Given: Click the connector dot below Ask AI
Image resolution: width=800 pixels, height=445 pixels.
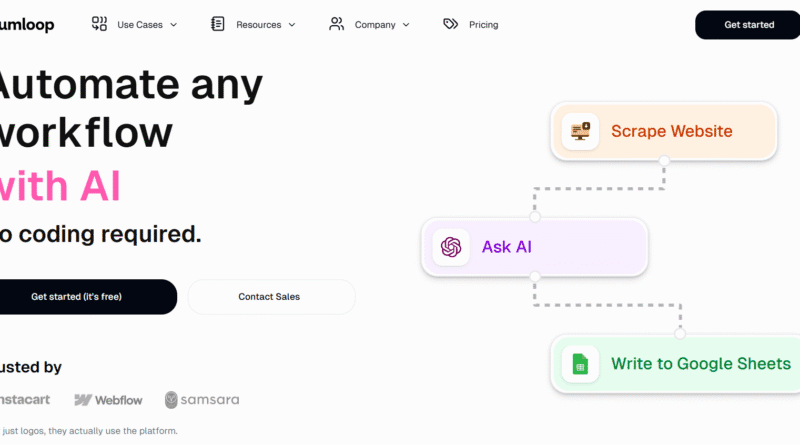Looking at the screenshot, I should tap(535, 277).
